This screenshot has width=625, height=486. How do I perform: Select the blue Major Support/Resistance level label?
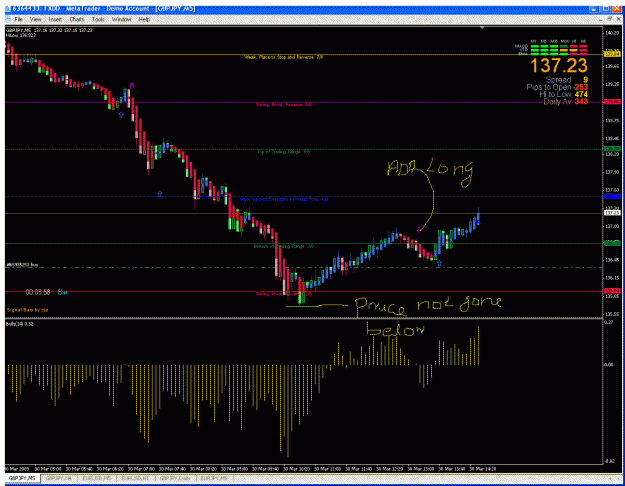tap(283, 199)
